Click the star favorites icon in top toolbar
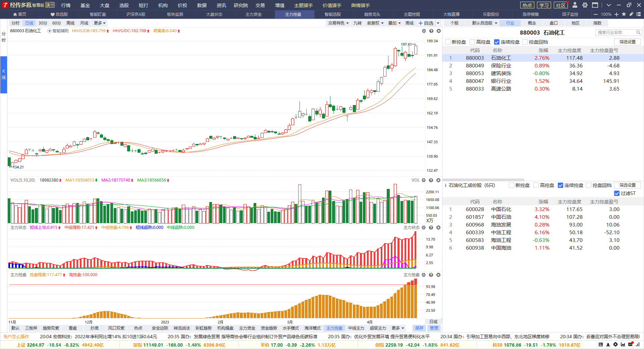 pyautogui.click(x=624, y=14)
